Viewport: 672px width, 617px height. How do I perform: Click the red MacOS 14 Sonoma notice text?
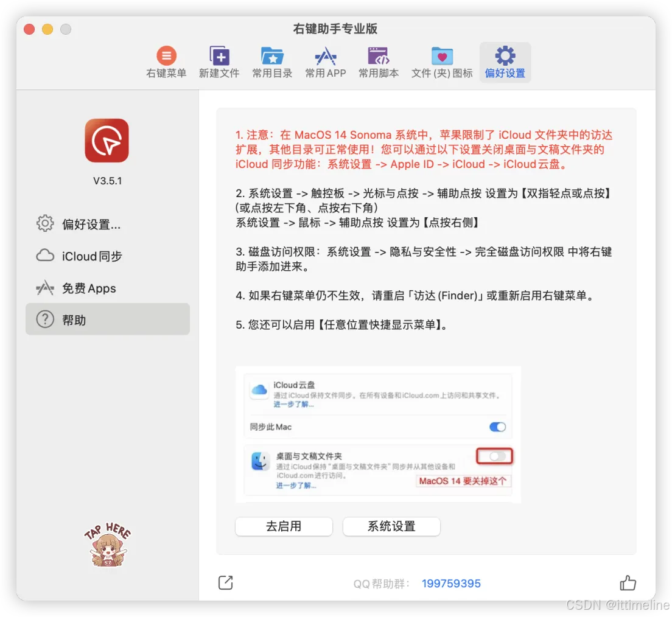point(424,150)
